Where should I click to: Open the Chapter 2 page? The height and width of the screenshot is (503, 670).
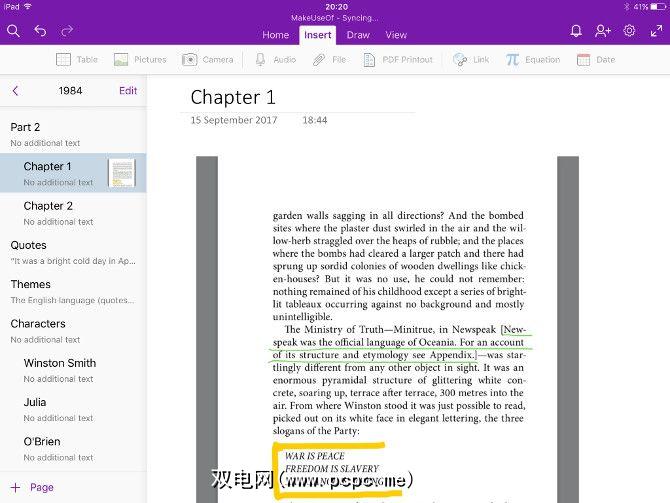point(73,213)
